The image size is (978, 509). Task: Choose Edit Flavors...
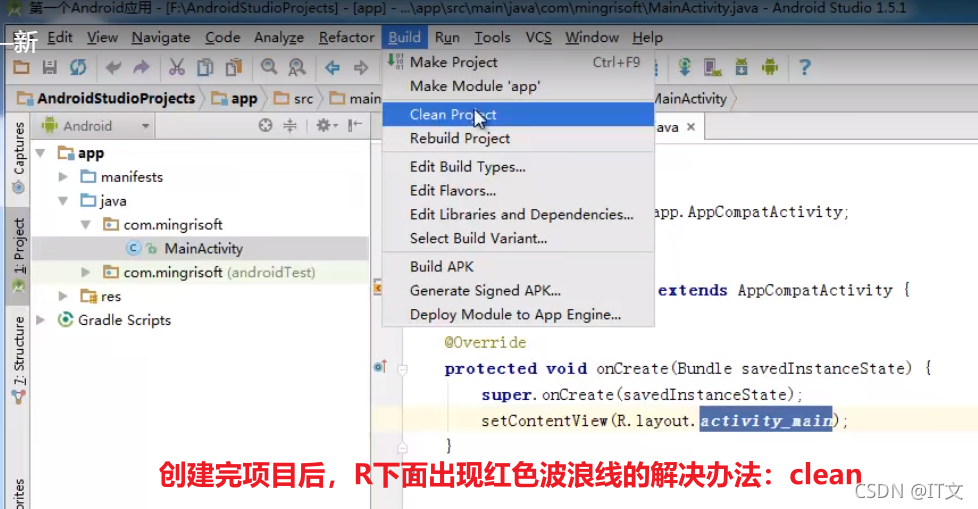click(x=518, y=191)
